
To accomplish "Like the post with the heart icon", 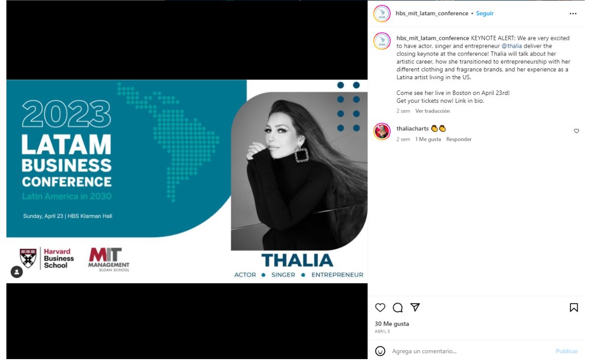I will (380, 307).
